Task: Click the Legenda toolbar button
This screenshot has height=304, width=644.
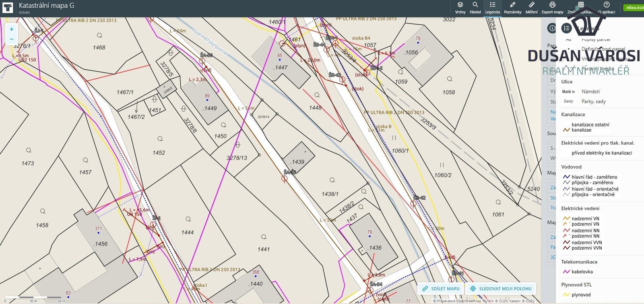Action: 492,7
